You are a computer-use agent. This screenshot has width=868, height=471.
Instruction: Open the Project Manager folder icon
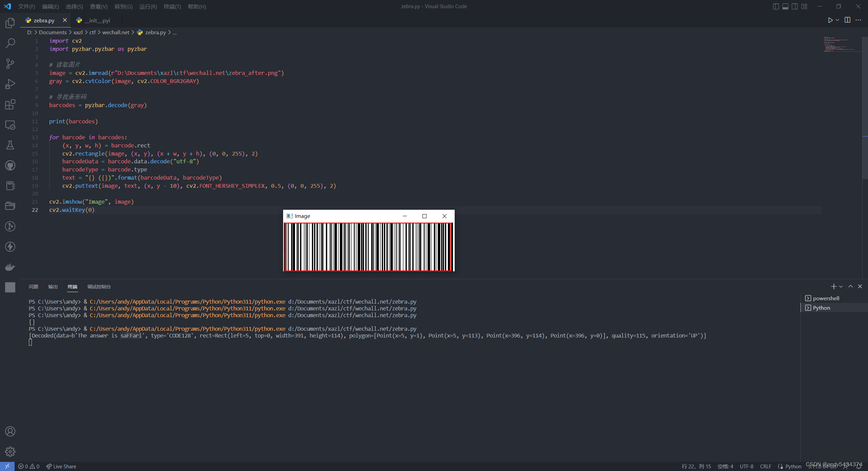(x=10, y=206)
